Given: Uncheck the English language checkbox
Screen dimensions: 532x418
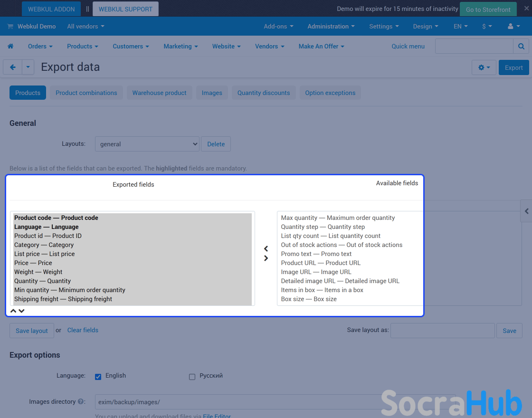Looking at the screenshot, I should click(98, 377).
